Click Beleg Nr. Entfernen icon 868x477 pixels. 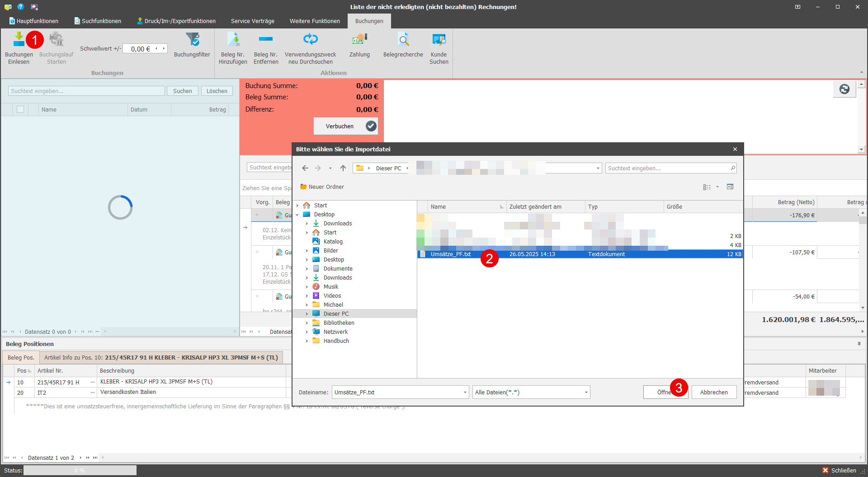click(266, 39)
